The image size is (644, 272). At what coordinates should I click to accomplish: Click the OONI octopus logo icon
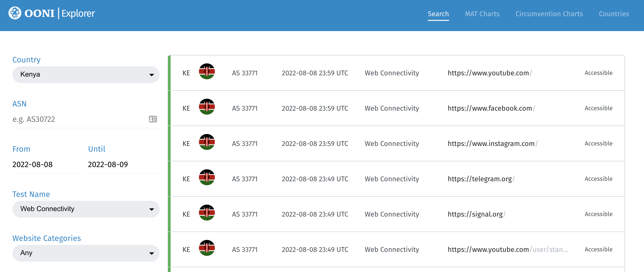tap(15, 13)
